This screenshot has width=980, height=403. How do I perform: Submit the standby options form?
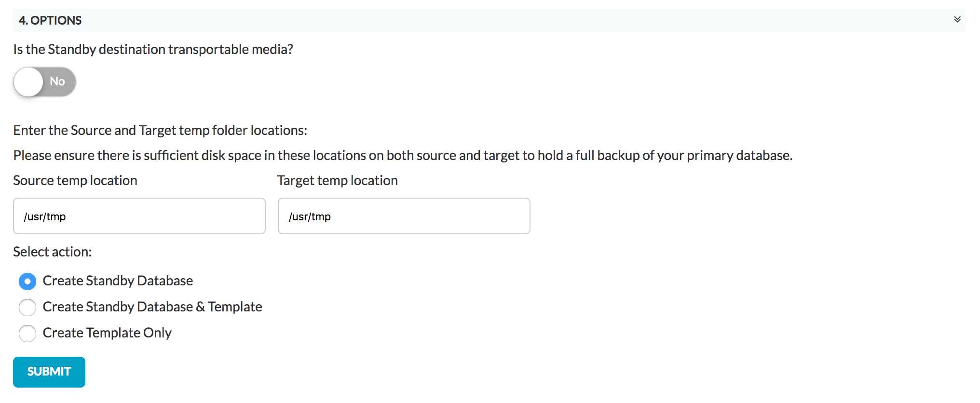click(x=49, y=372)
